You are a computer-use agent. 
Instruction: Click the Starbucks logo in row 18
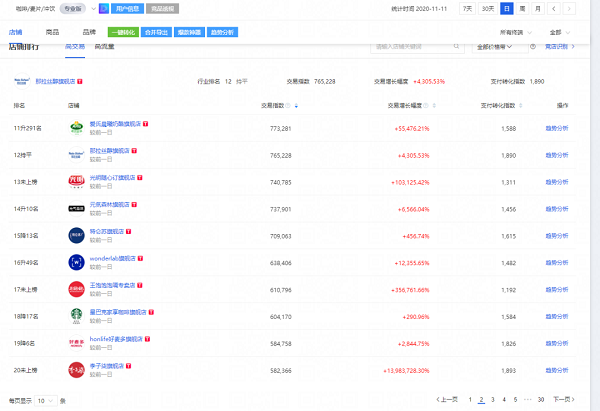[x=77, y=316]
